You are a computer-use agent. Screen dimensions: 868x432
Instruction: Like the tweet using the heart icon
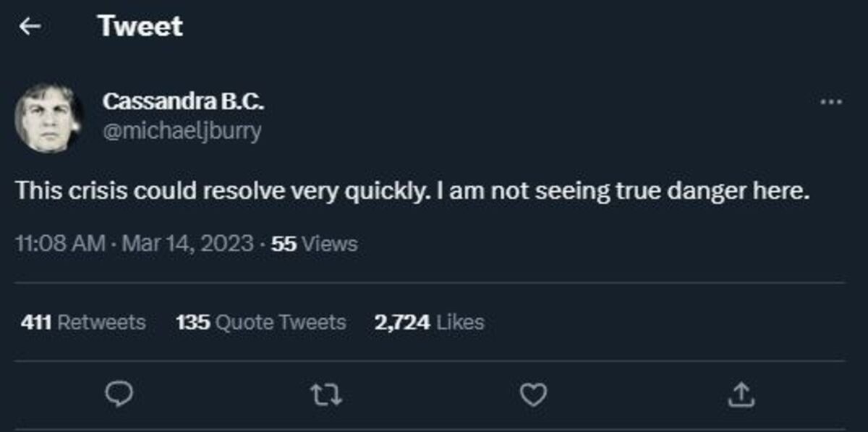coord(533,393)
